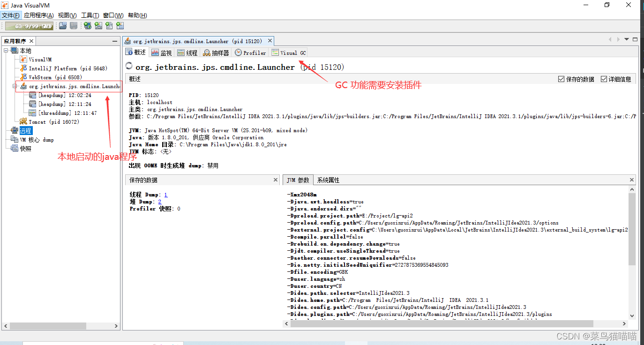Click the VisualVM icon in the applications tree
644x345 pixels.
(x=23, y=60)
